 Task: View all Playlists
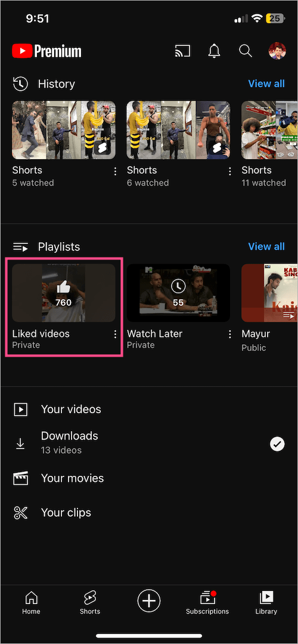266,246
